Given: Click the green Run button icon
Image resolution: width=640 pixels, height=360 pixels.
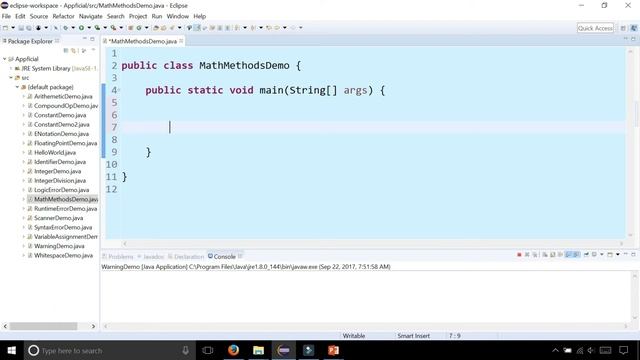Looking at the screenshot, I should (81, 28).
